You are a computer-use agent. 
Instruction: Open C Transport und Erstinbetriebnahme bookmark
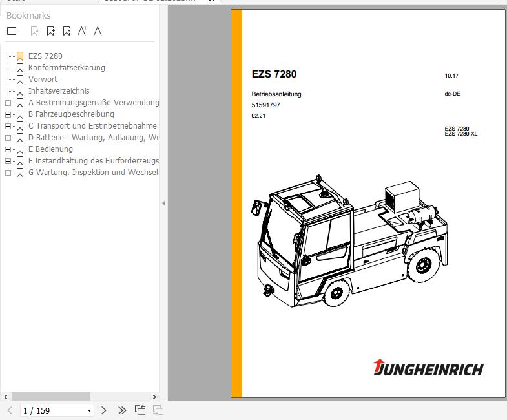[92, 126]
